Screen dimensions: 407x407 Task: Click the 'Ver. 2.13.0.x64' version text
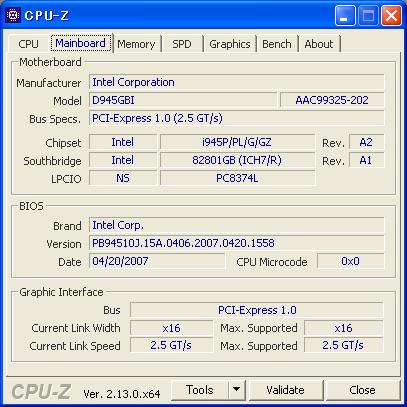pyautogui.click(x=122, y=394)
